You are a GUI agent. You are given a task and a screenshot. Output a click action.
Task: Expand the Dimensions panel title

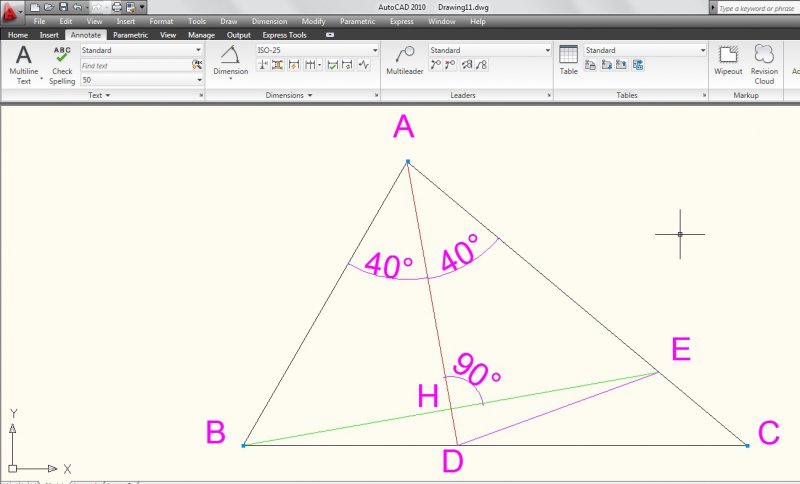288,95
